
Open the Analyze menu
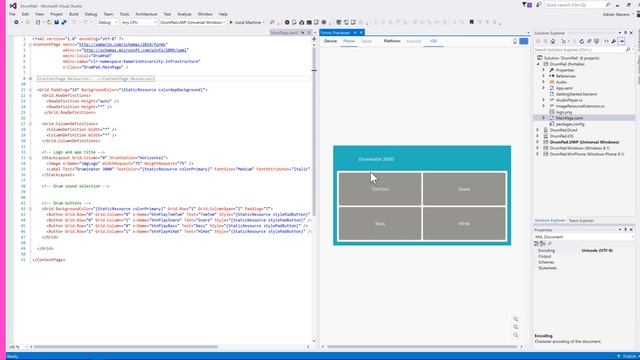click(x=184, y=14)
